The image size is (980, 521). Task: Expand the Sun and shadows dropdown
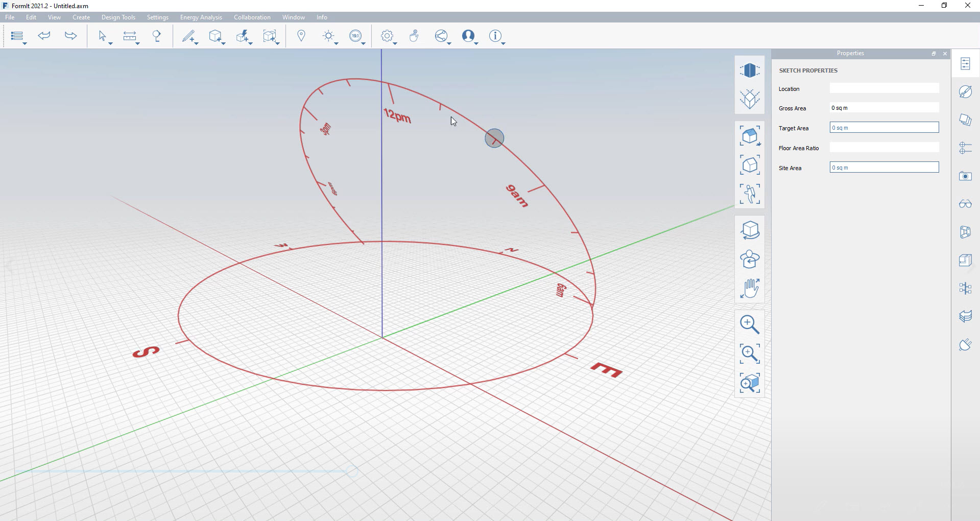coord(337,43)
